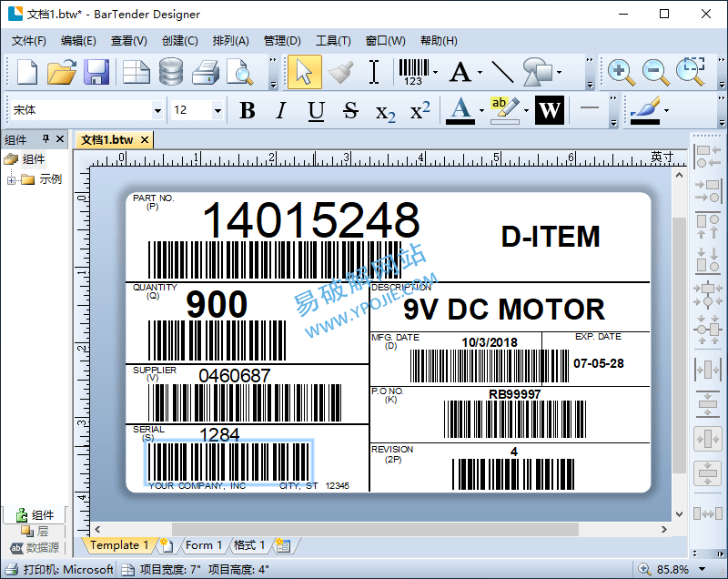Open the 创建(C) menu

point(179,41)
